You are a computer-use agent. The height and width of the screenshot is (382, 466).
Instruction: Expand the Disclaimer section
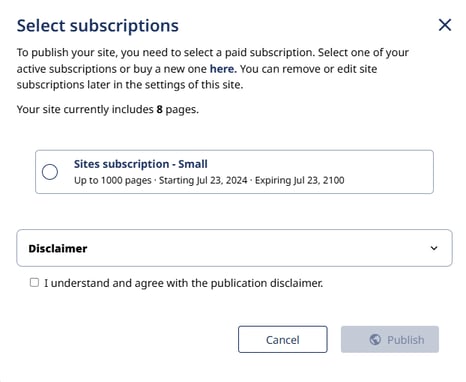[x=234, y=248]
